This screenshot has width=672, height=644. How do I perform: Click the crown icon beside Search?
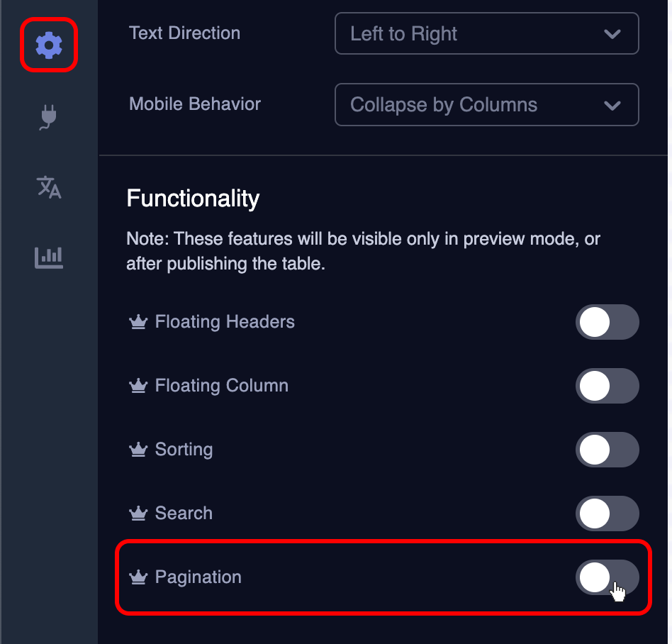point(138,514)
